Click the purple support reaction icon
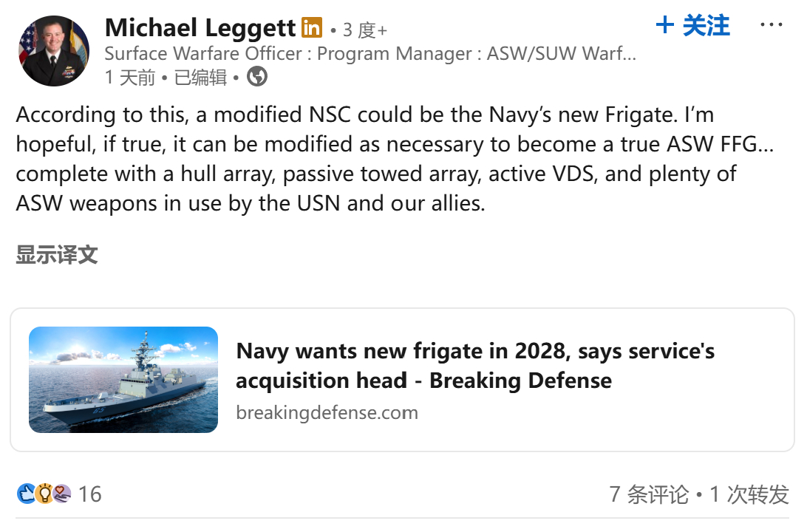Screen dimensions: 807x532 click(x=62, y=494)
